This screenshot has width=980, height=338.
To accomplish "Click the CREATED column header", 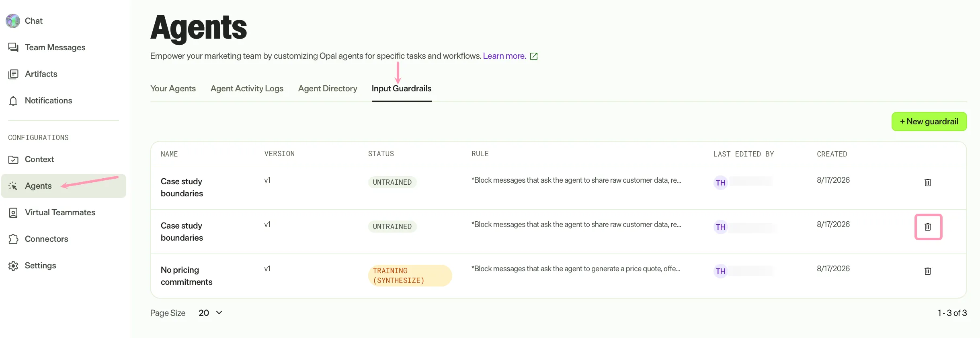I will [x=832, y=154].
